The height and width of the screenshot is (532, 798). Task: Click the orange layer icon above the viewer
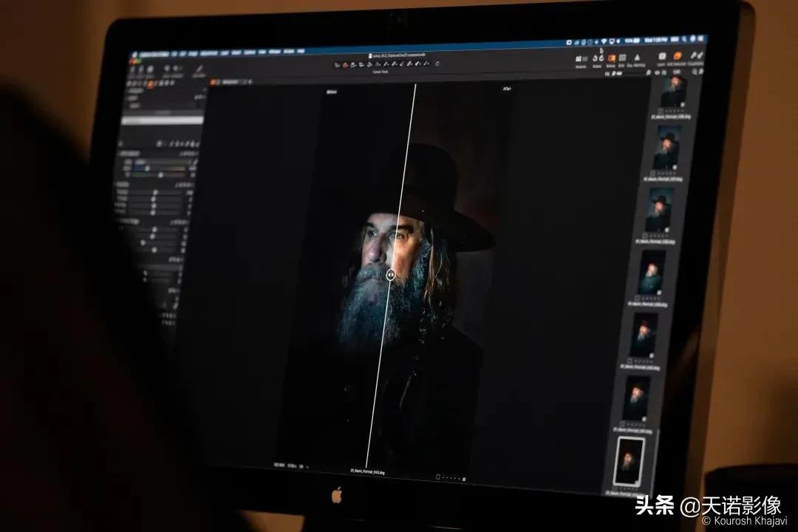coord(213,82)
